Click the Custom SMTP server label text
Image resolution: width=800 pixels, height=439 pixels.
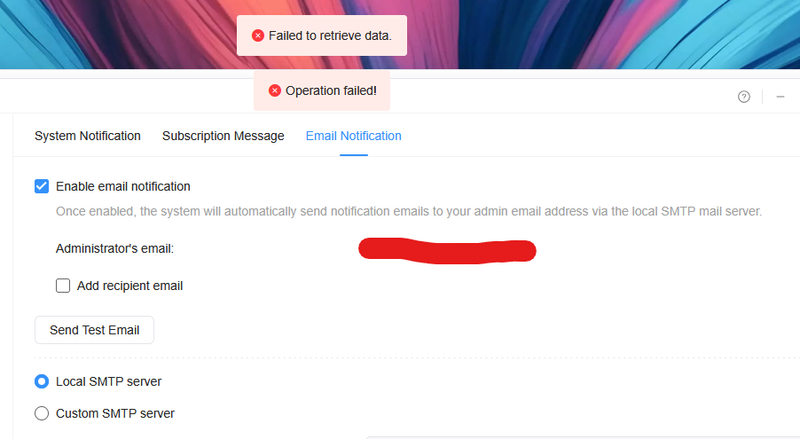115,413
